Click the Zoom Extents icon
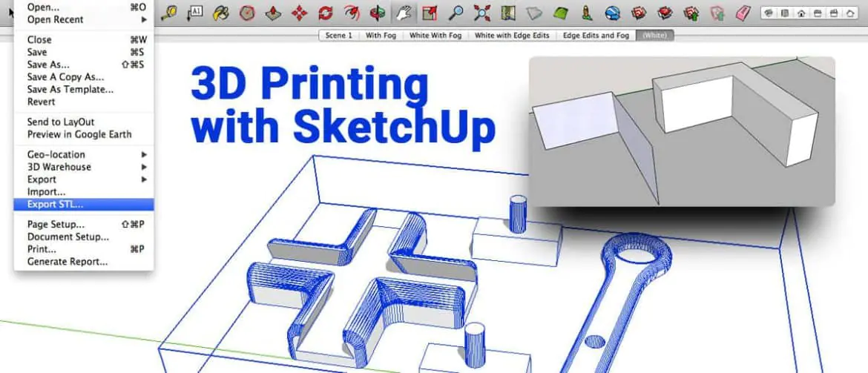The height and width of the screenshot is (373, 868). tap(482, 12)
